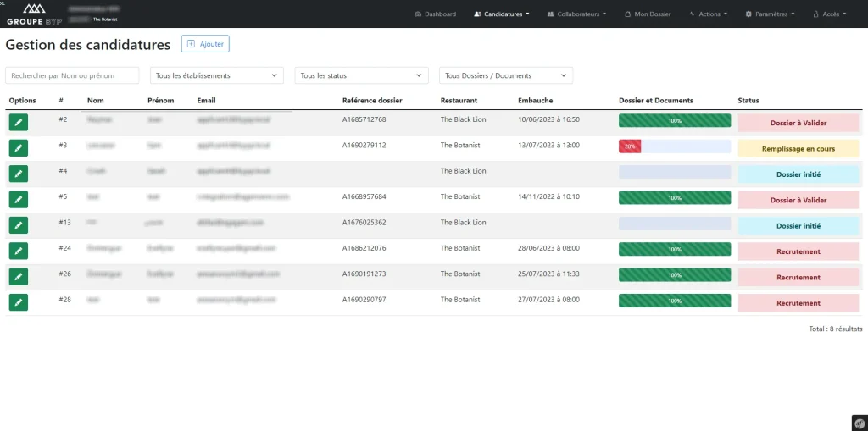Open the Paramètres menu
The height and width of the screenshot is (431, 868).
point(770,14)
